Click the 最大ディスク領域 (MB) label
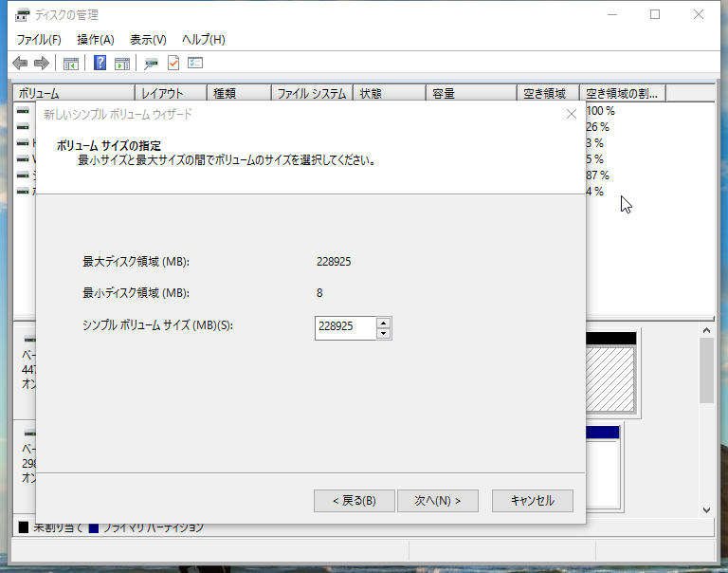This screenshot has height=573, width=728. [136, 262]
